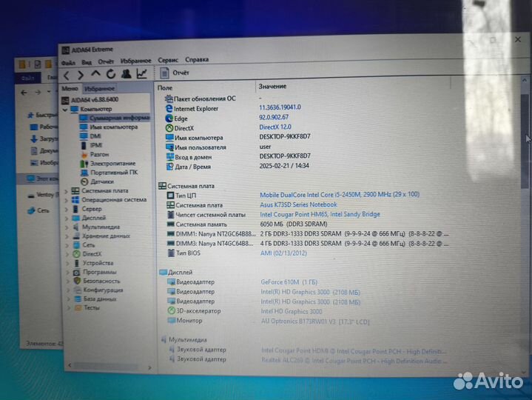
Task: Click the Asus K73SD Series Notebook link
Action: coord(298,204)
